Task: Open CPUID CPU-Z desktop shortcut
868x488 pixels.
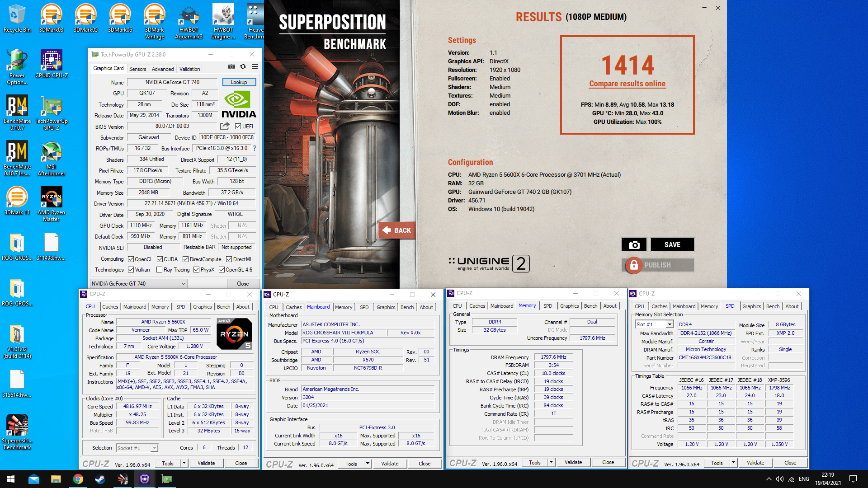Action: pyautogui.click(x=52, y=64)
